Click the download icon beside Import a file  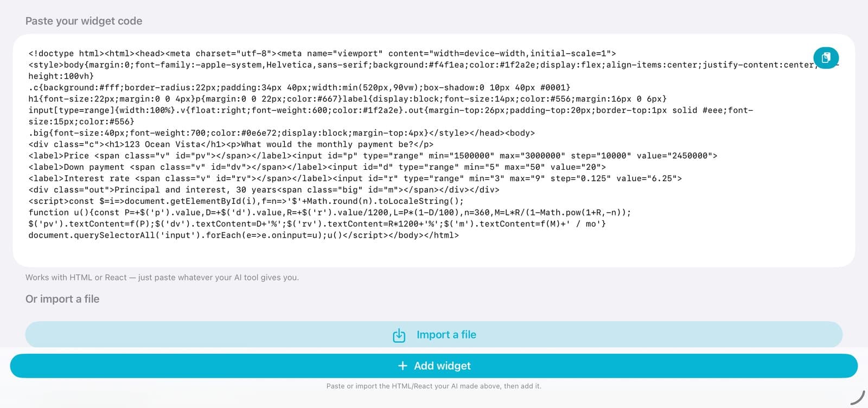coord(399,335)
